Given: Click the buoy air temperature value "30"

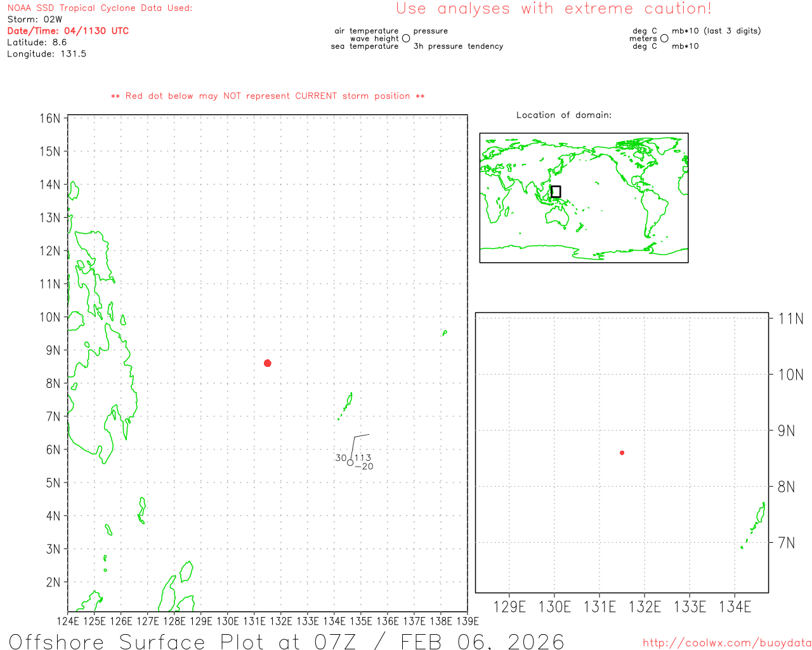Looking at the screenshot, I should (341, 458).
